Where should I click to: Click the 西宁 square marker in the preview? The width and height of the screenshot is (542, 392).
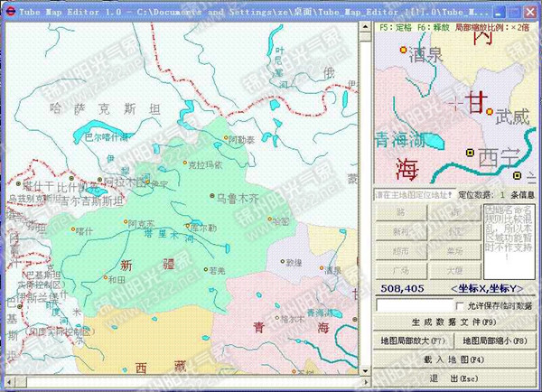pos(469,153)
